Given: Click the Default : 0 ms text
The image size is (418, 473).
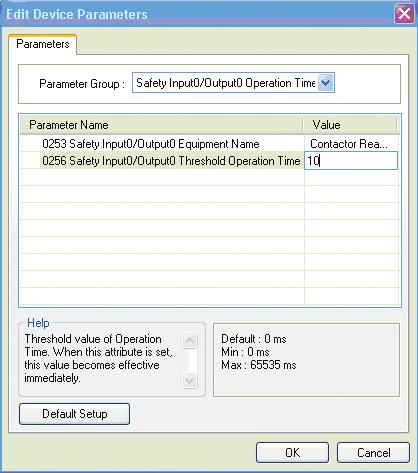Looking at the screenshot, I should 254,339.
